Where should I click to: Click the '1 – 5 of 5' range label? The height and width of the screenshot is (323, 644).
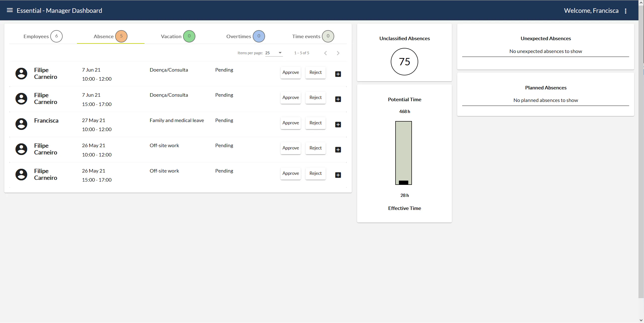click(x=302, y=53)
